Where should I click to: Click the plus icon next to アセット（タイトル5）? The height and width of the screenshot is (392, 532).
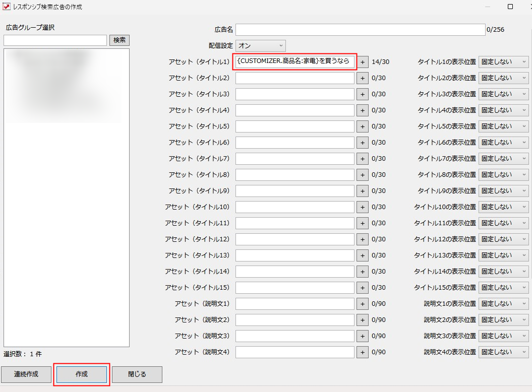362,126
